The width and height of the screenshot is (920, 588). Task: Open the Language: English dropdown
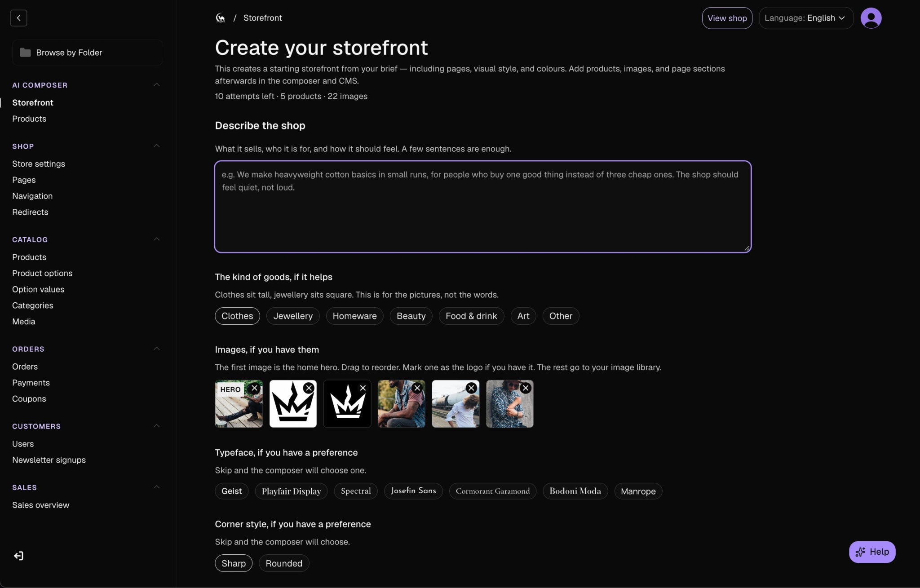806,18
